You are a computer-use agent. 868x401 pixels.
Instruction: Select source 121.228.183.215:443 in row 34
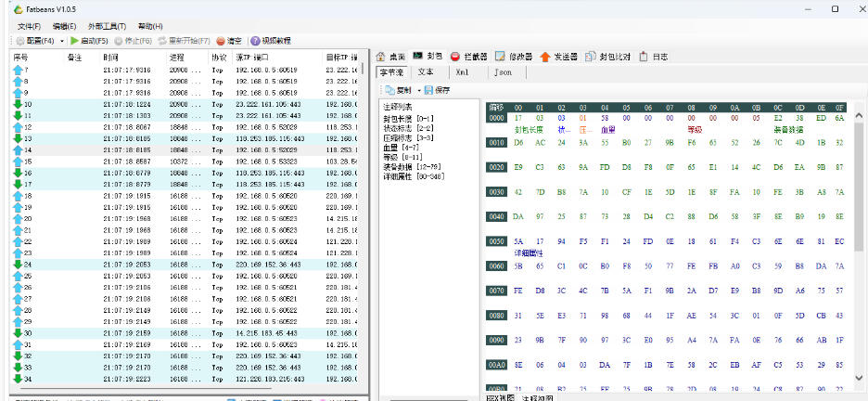(x=270, y=379)
